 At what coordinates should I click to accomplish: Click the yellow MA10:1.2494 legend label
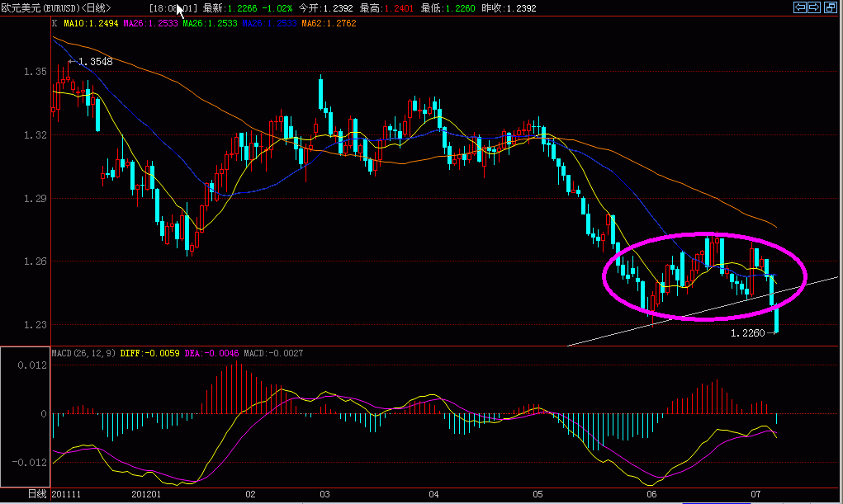91,23
